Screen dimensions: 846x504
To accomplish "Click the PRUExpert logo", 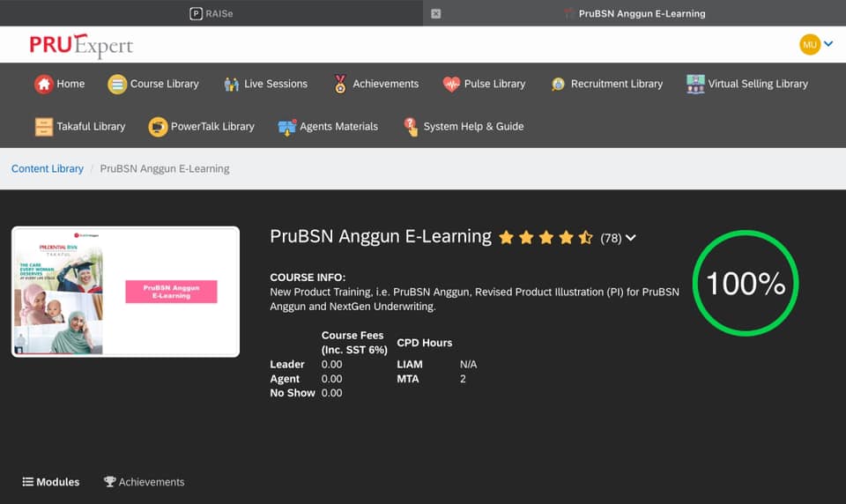I will pyautogui.click(x=81, y=45).
